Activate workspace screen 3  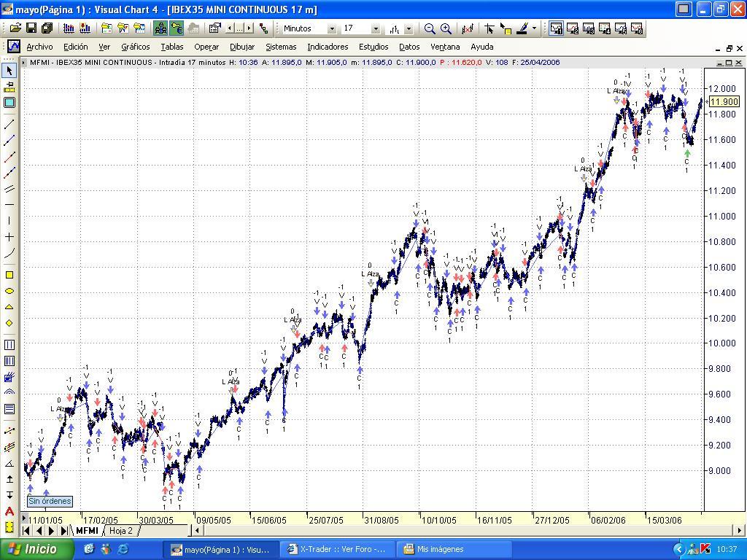click(x=589, y=28)
